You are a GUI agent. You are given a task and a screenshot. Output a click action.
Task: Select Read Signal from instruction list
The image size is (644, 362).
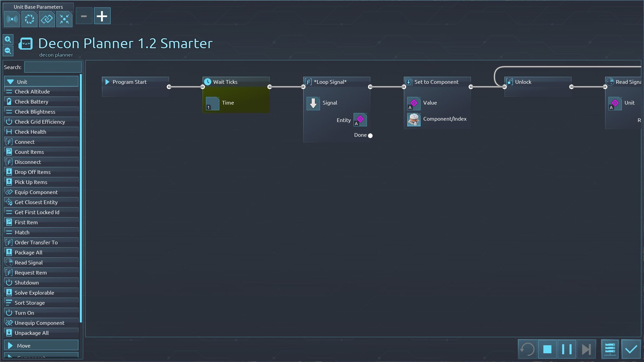(x=29, y=262)
